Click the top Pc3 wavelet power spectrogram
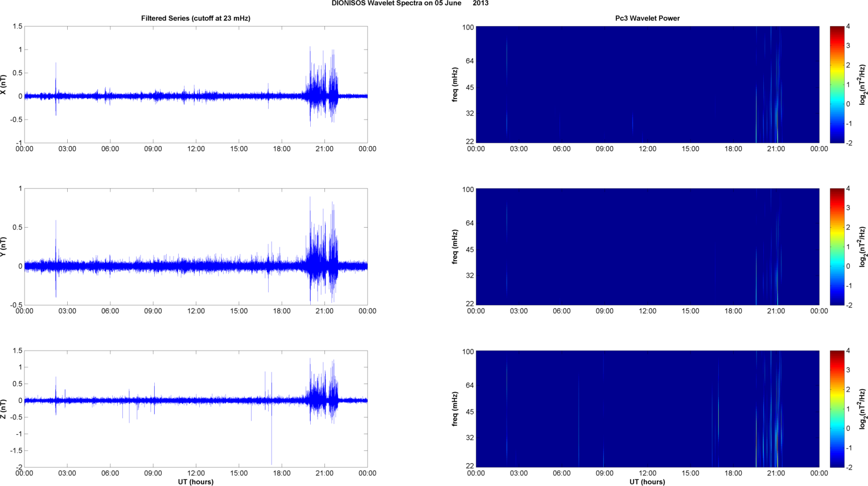Viewport: 868px width, 486px height. [647, 85]
